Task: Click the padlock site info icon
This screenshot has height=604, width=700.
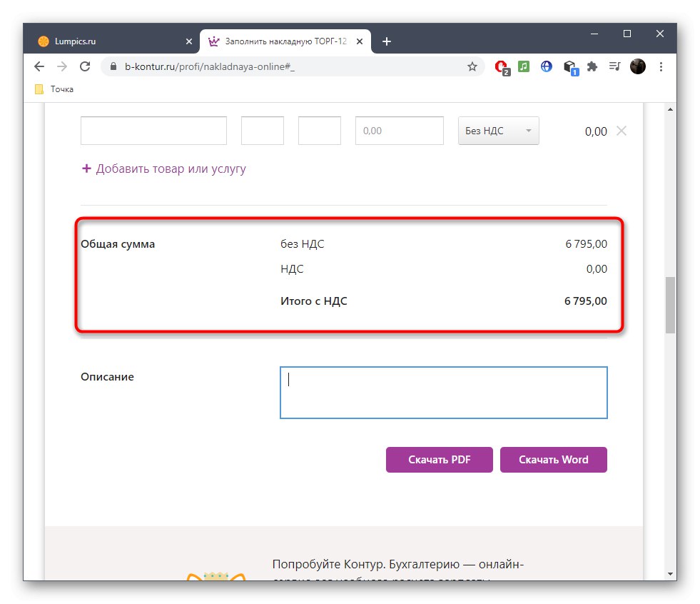Action: [x=113, y=66]
